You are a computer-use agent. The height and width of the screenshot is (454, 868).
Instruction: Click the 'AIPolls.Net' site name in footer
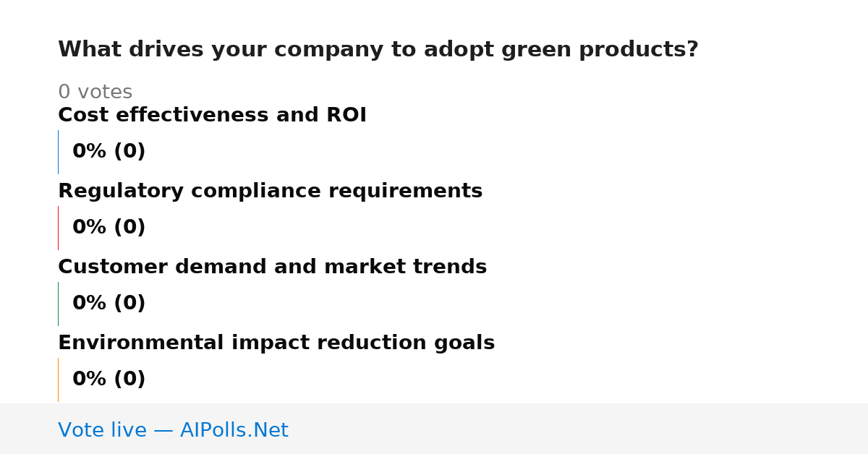(x=234, y=430)
